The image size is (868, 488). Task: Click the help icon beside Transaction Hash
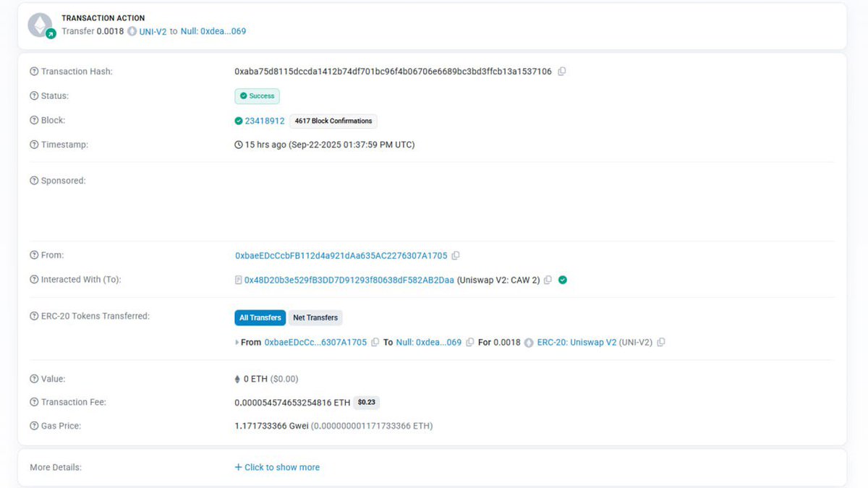pyautogui.click(x=34, y=72)
